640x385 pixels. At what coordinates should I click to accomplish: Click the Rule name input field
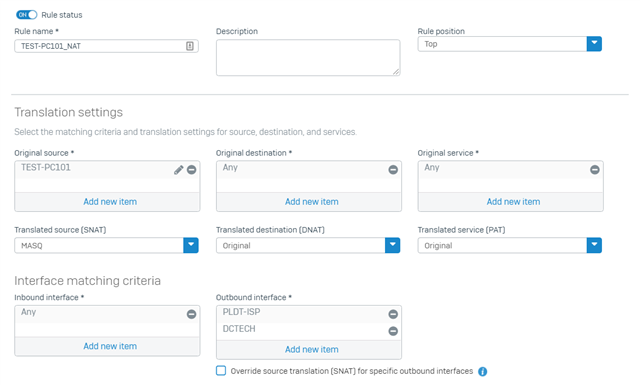click(106, 46)
